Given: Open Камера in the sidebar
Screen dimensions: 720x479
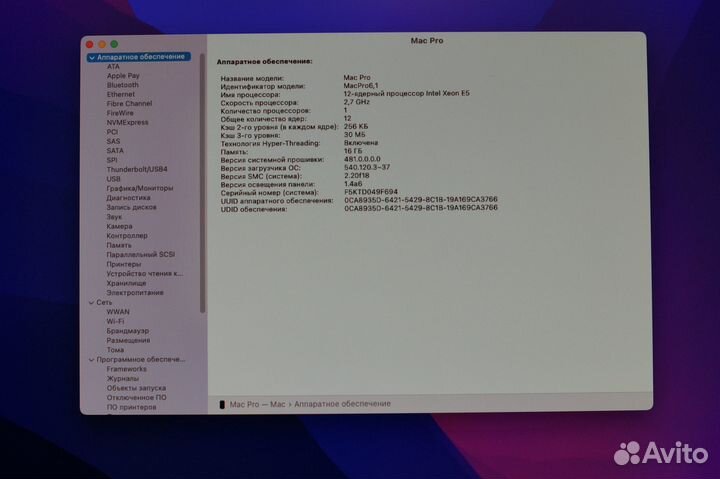Looking at the screenshot, I should pos(119,226).
